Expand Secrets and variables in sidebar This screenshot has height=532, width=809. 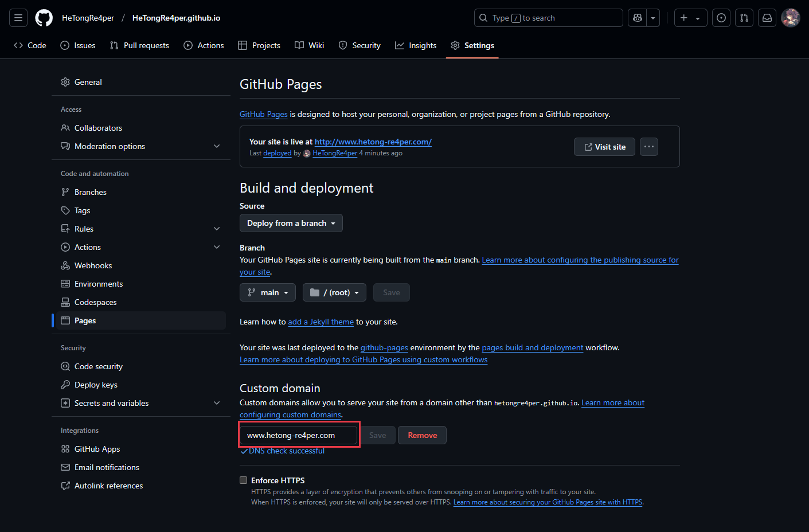217,403
